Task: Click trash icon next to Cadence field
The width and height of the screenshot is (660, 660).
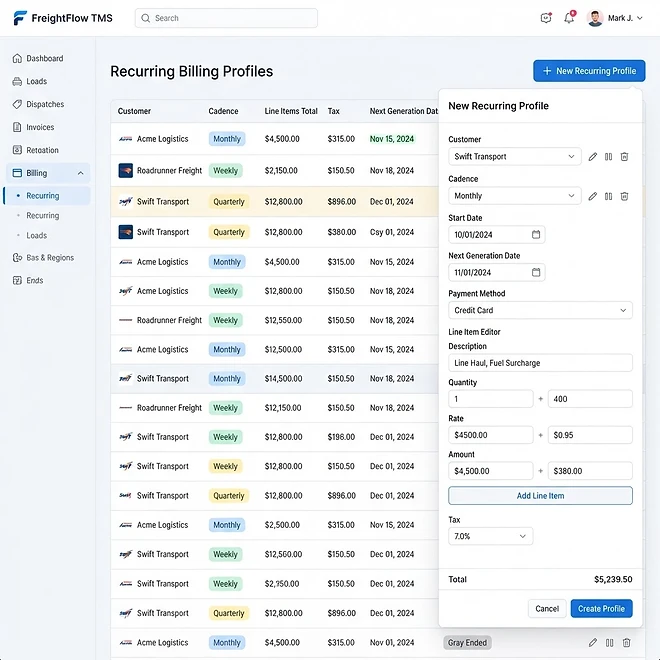Action: pyautogui.click(x=625, y=196)
